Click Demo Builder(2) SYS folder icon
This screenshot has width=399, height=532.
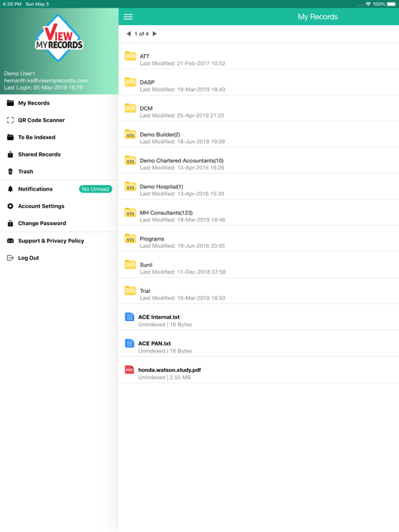tap(130, 134)
